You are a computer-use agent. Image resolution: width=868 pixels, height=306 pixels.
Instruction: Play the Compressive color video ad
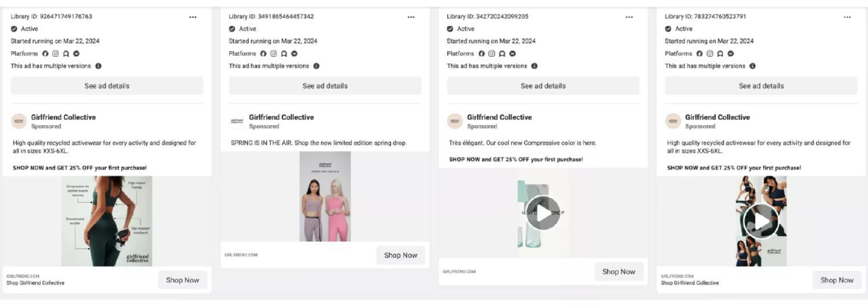543,213
